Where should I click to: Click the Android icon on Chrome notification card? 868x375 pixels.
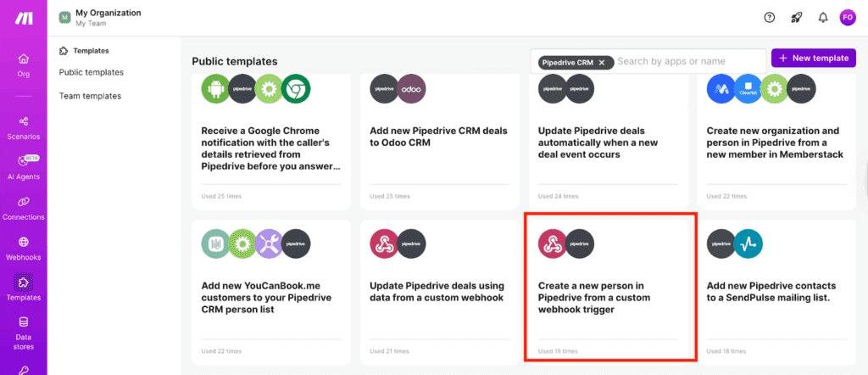point(216,88)
